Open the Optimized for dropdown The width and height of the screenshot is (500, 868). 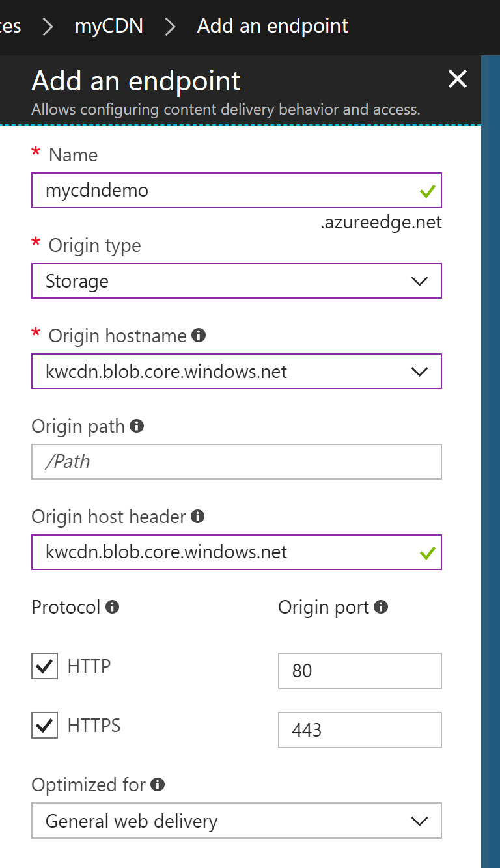[x=236, y=821]
